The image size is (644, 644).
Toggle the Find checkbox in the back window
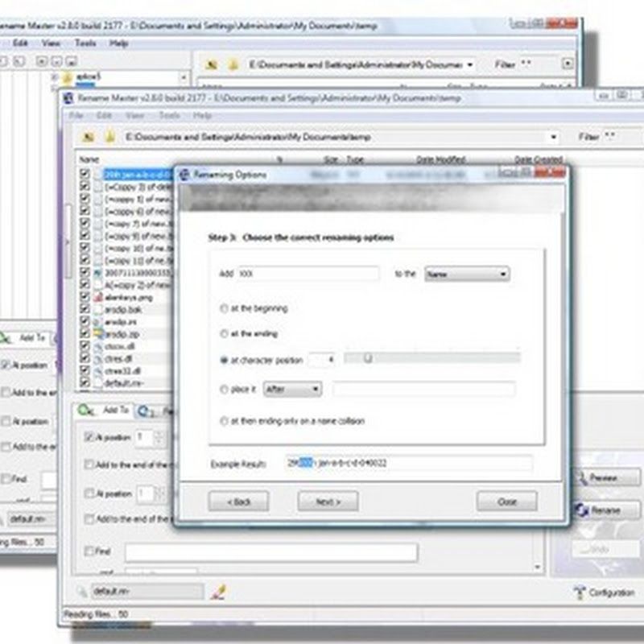pyautogui.click(x=6, y=478)
